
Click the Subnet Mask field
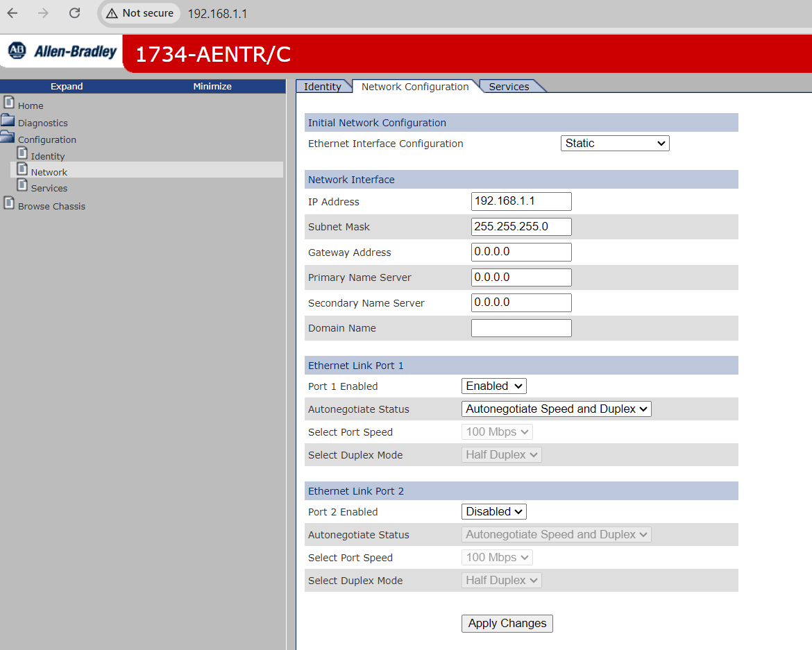point(521,227)
